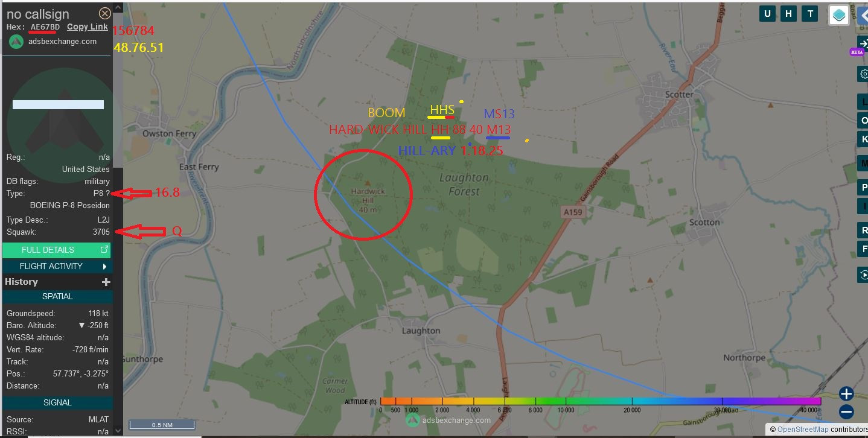Open the settings gear on right sidebar
868x438 pixels.
(x=863, y=74)
